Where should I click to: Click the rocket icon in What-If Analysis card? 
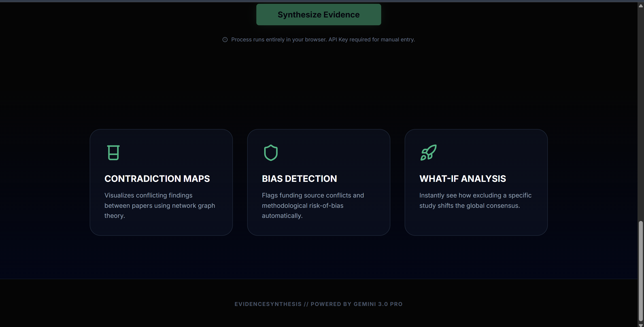tap(428, 153)
